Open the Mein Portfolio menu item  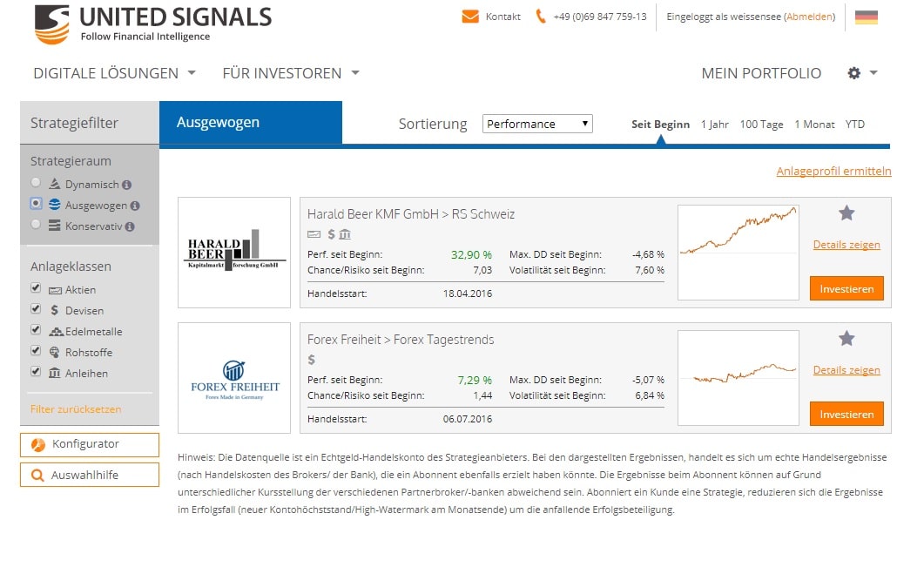coord(761,73)
